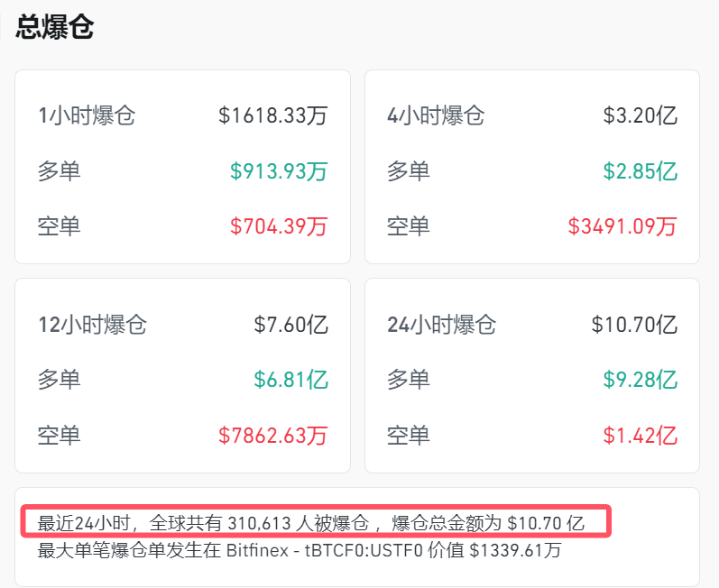
Task: Click the 12-hour total $7.60亿
Action: [x=290, y=324]
